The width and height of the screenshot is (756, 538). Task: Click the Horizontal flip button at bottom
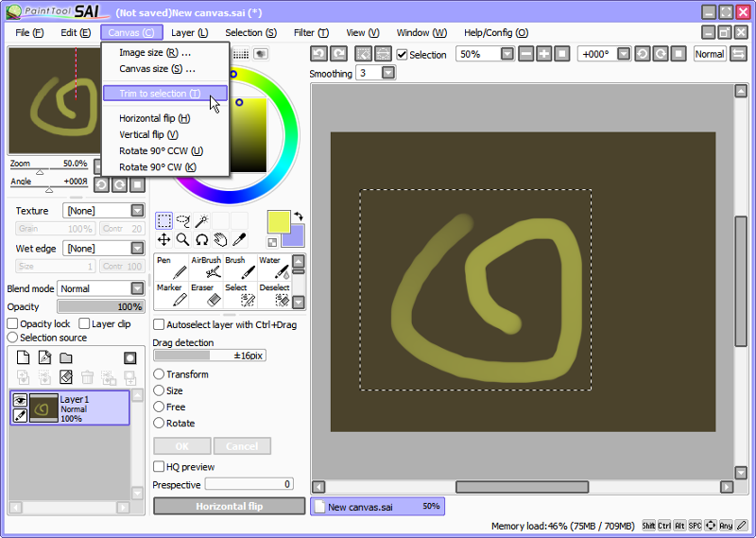coord(229,506)
